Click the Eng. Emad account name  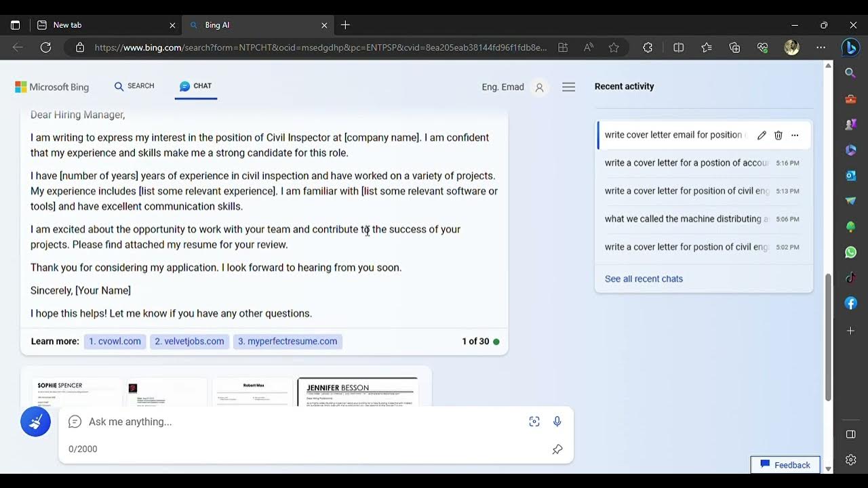pos(502,87)
